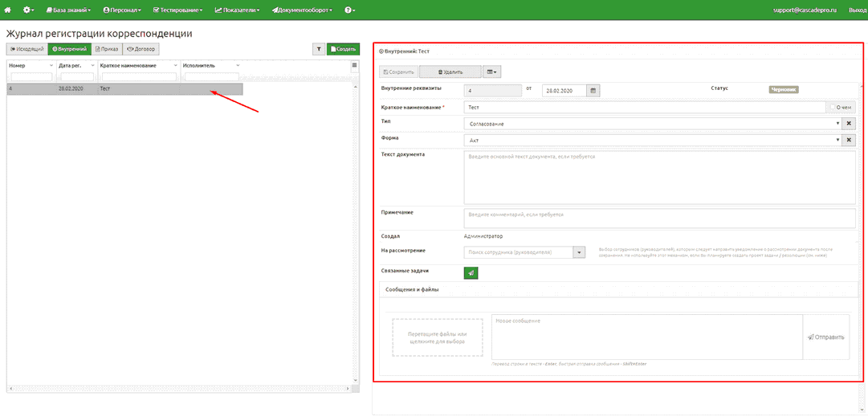Click the Исполнитель column filter field
The image size is (868, 417).
(211, 77)
